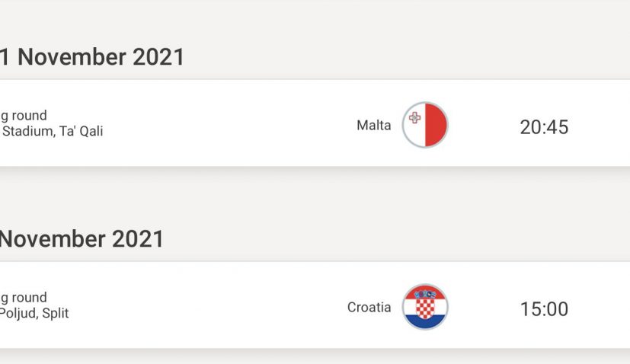
Task: Click the lower 'November 2021' date heading
Action: [82, 239]
